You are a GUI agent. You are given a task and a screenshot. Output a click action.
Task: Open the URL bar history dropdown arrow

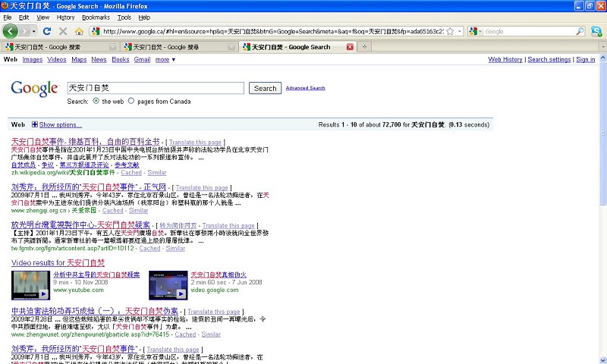point(460,31)
